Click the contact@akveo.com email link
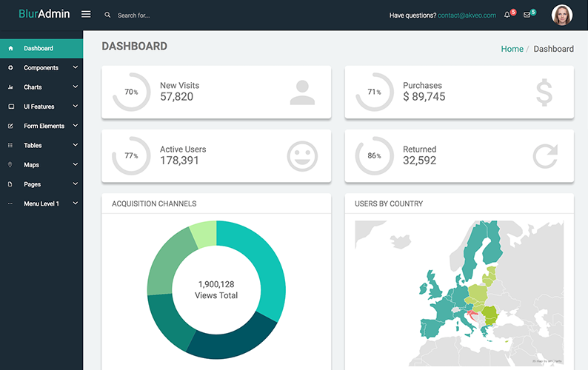 [x=467, y=15]
